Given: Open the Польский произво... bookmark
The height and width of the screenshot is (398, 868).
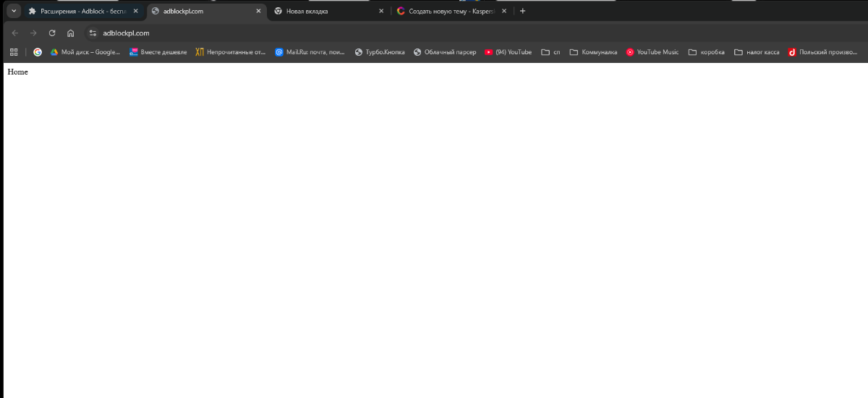Looking at the screenshot, I should 823,52.
